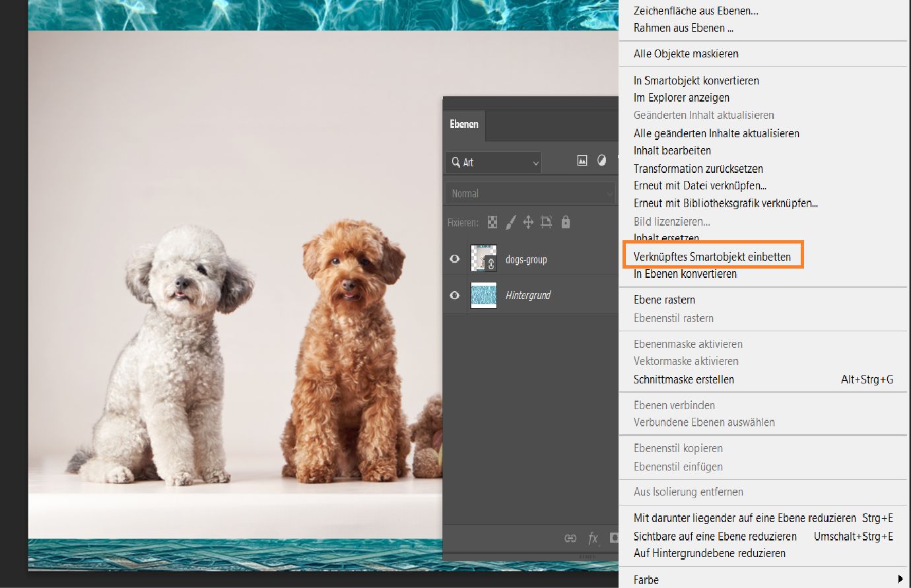Choose Erneut mit Bibliotheksgrafik verknüpfen
This screenshot has width=911, height=588.
pos(725,203)
